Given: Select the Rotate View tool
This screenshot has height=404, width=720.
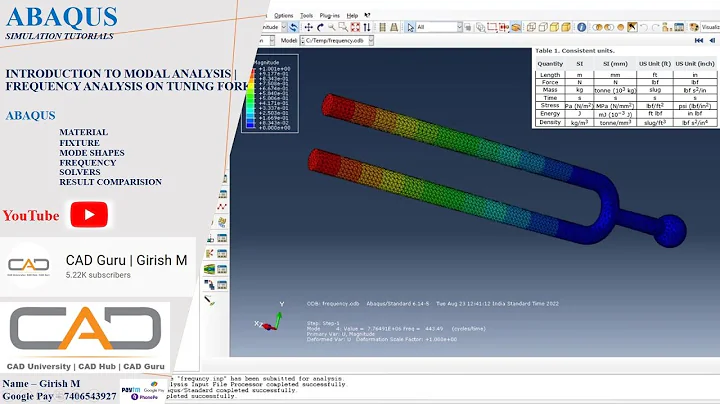Looking at the screenshot, I should pos(320,28).
